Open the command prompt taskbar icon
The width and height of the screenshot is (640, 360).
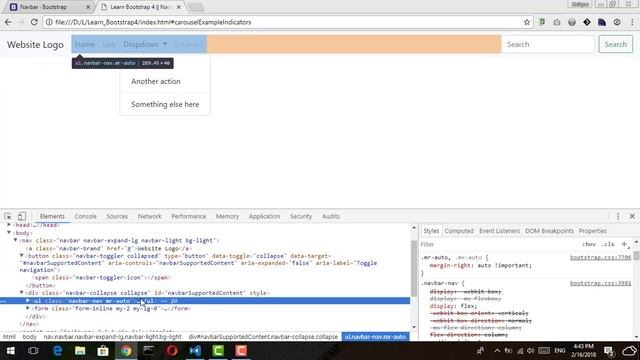coord(149,351)
